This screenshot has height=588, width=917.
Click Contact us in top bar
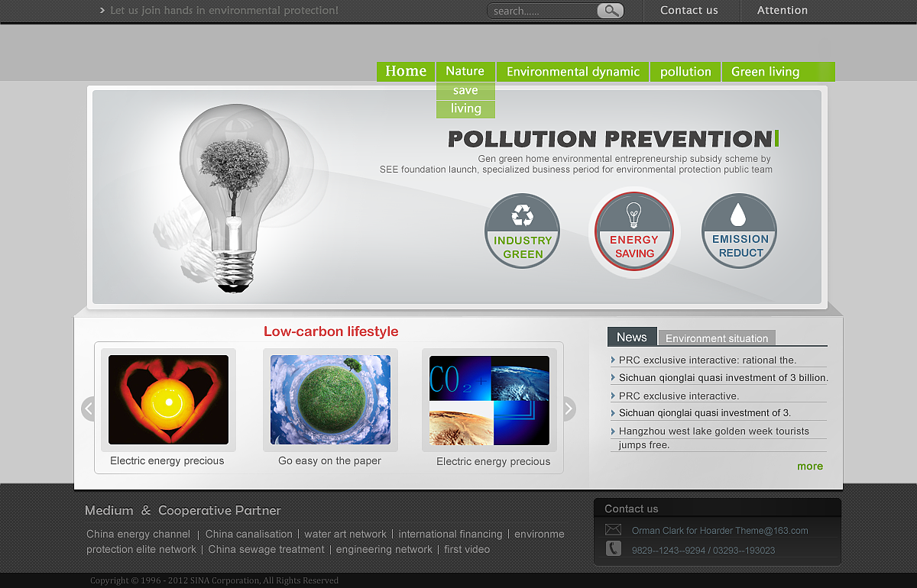(689, 11)
